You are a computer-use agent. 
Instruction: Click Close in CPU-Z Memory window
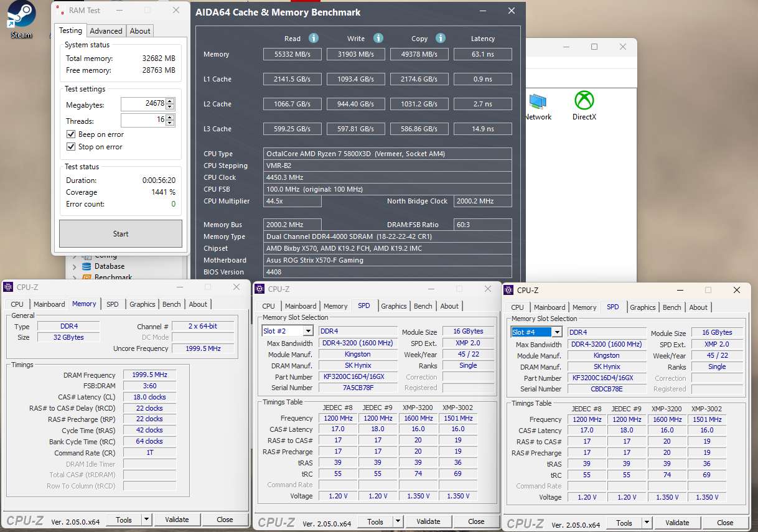[225, 520]
